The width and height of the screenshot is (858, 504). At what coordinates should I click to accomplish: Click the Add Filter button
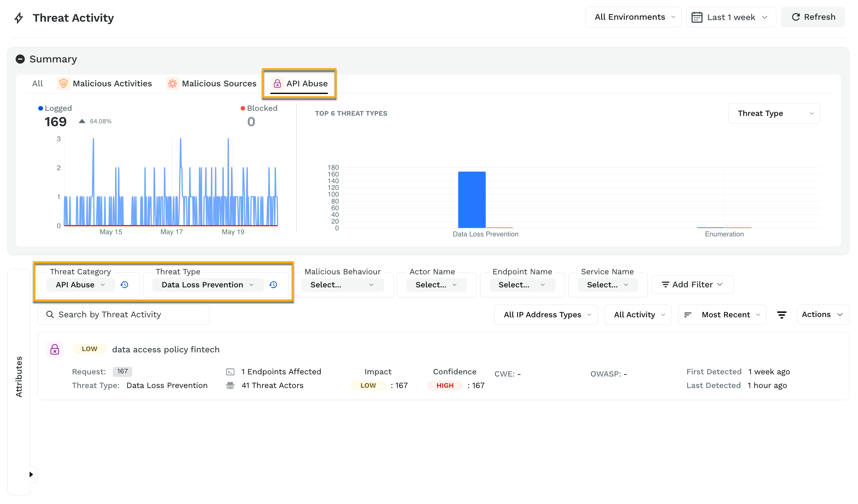click(692, 284)
